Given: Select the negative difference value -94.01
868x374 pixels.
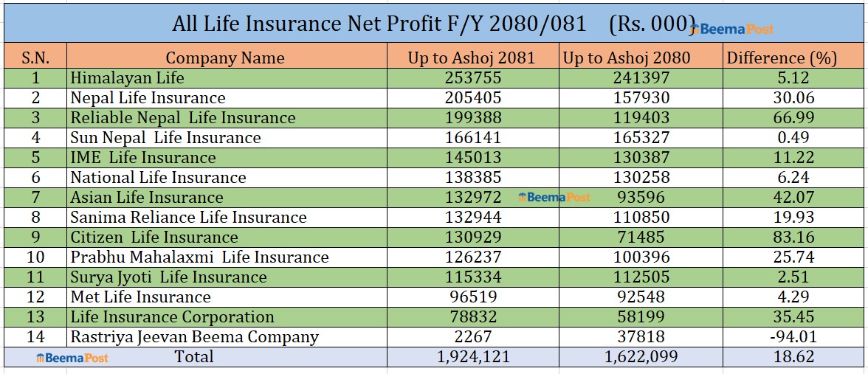Looking at the screenshot, I should click(787, 337).
